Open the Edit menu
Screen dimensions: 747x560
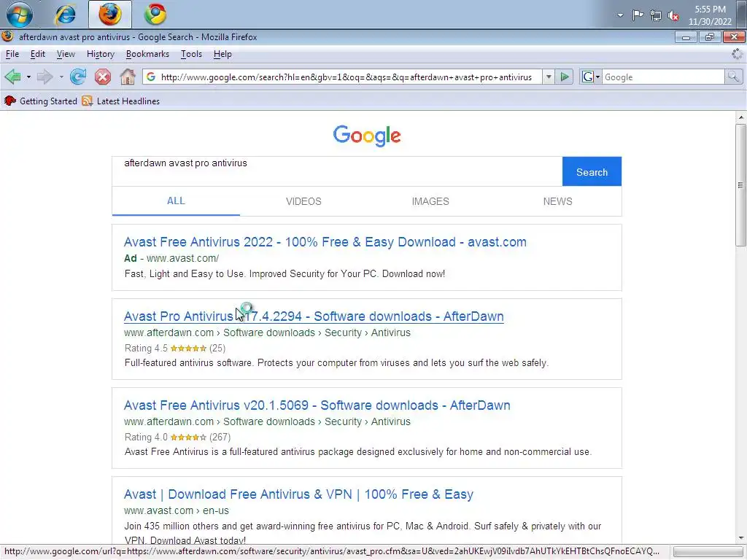[38, 54]
